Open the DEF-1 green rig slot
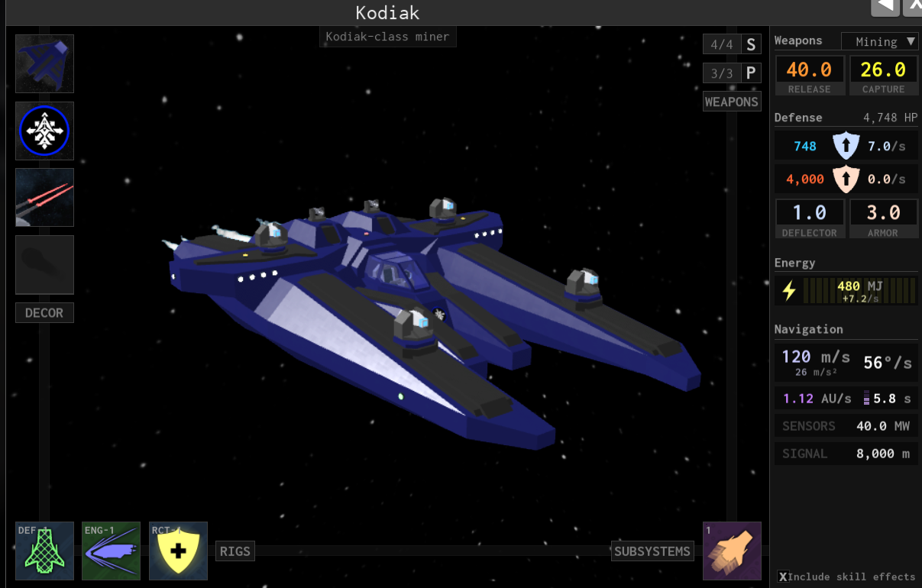 (44, 551)
